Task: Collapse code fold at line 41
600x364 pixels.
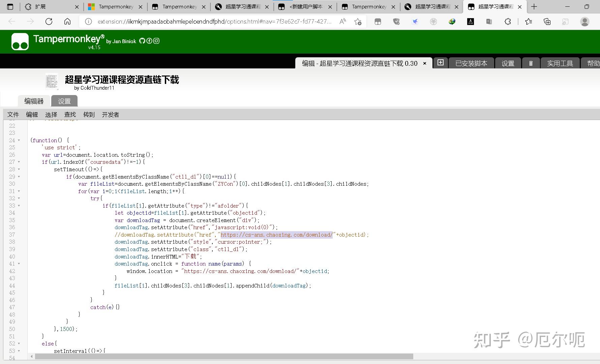Action: pos(19,264)
